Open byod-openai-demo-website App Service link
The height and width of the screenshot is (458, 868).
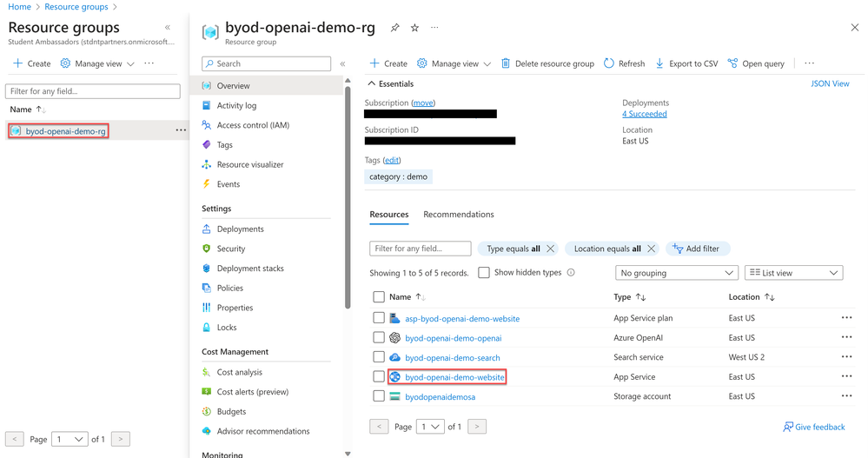click(454, 377)
